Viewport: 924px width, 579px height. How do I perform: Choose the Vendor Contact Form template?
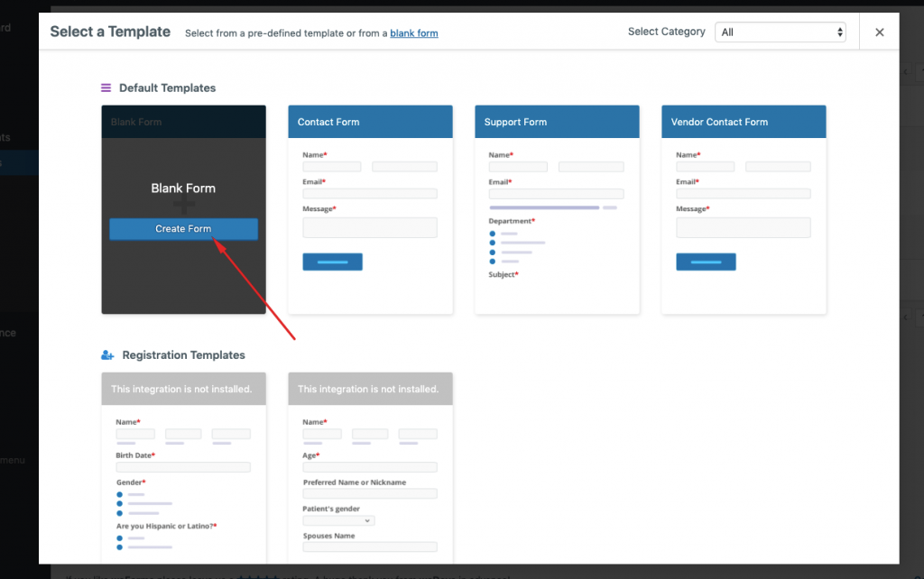click(x=744, y=210)
